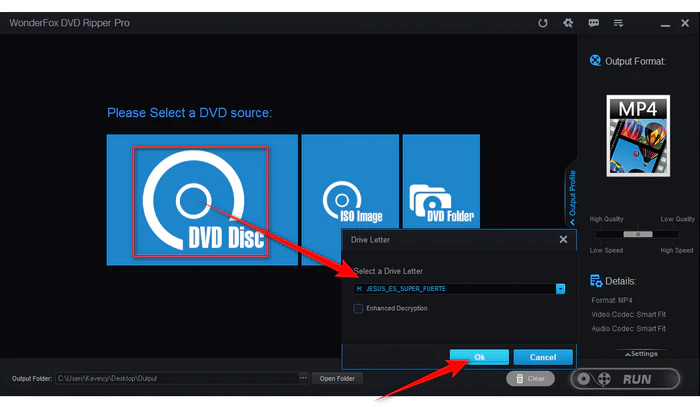The height and width of the screenshot is (407, 700).
Task: Open the settings gear icon in title bar
Action: (568, 23)
